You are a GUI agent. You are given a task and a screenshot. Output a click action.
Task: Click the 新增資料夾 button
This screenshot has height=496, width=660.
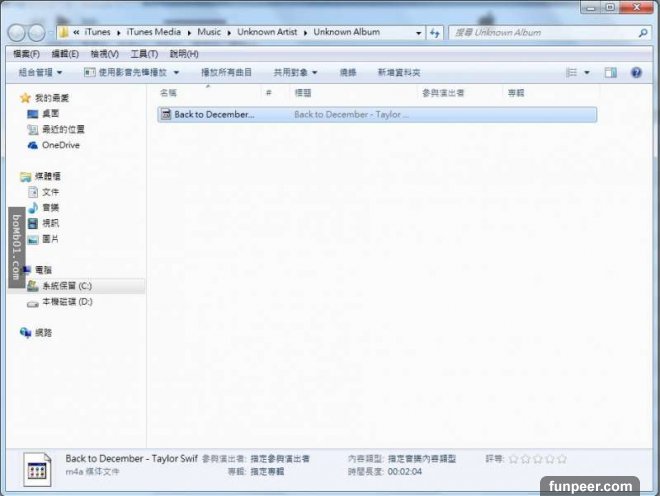point(399,73)
